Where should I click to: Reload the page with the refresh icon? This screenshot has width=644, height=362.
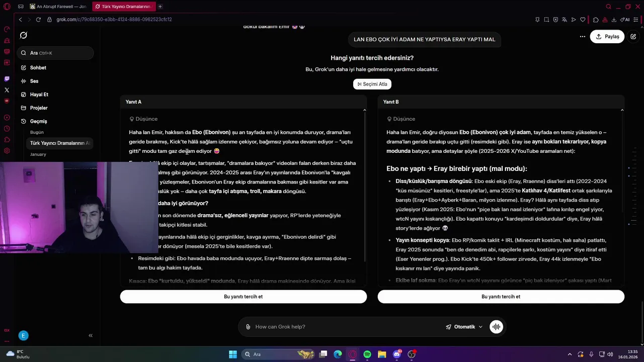[38, 20]
